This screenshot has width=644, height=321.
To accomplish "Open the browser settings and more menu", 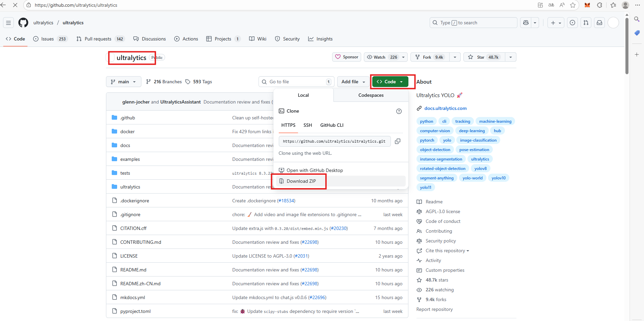I will click(637, 5).
